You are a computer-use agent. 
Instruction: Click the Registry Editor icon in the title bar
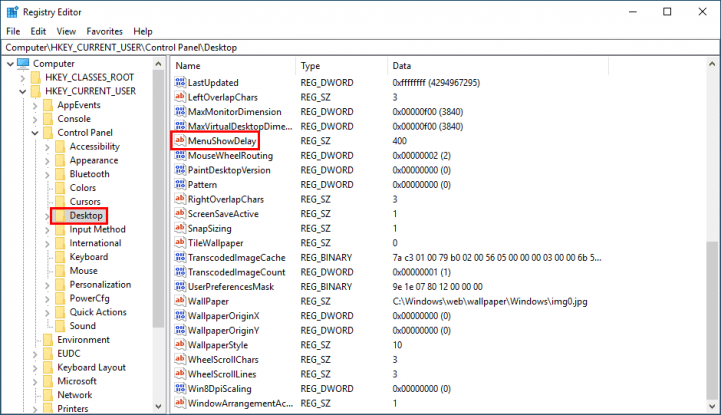tap(12, 11)
